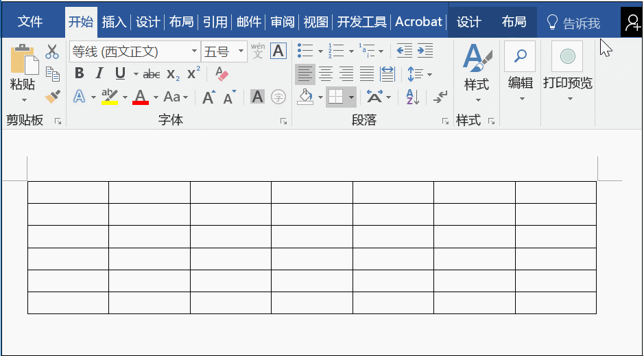Open the 段落 Paragraph dialog launcher
This screenshot has width=644, height=356.
445,121
